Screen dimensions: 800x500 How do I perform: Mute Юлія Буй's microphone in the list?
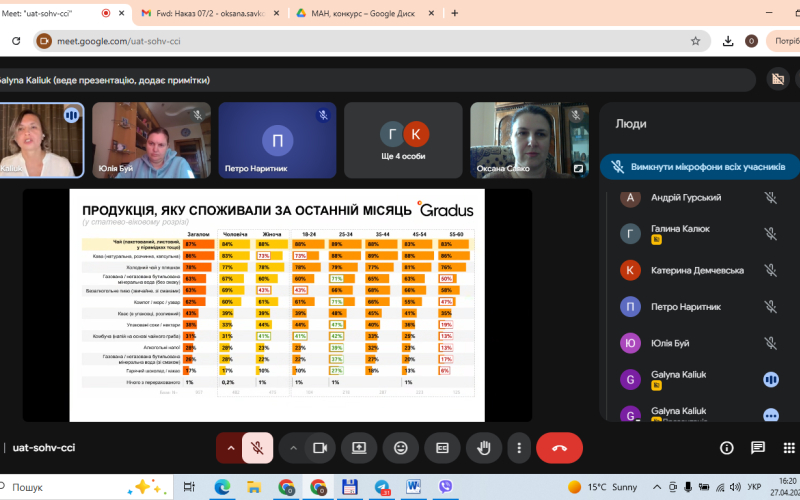(770, 343)
